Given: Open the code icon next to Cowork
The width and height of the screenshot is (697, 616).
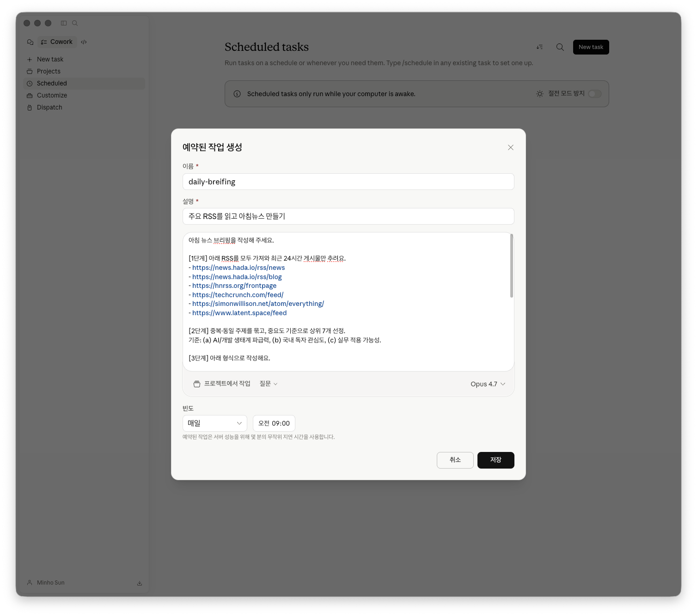Looking at the screenshot, I should tap(84, 42).
